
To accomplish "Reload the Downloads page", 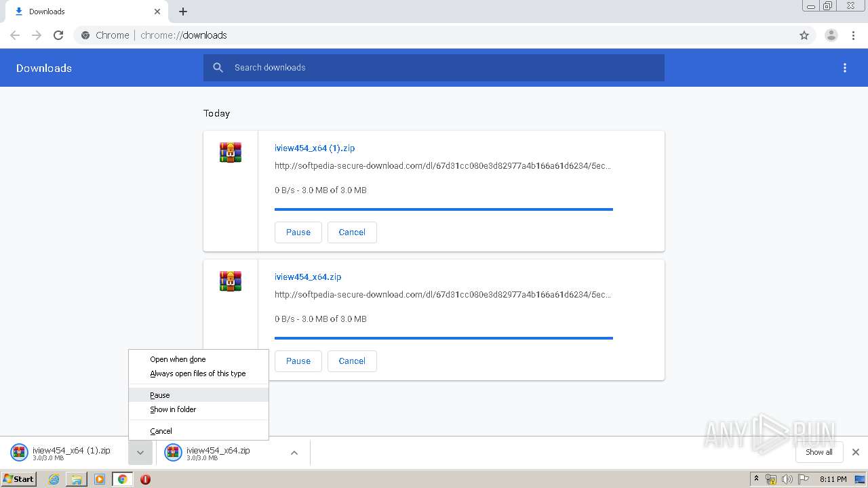I will 58,35.
